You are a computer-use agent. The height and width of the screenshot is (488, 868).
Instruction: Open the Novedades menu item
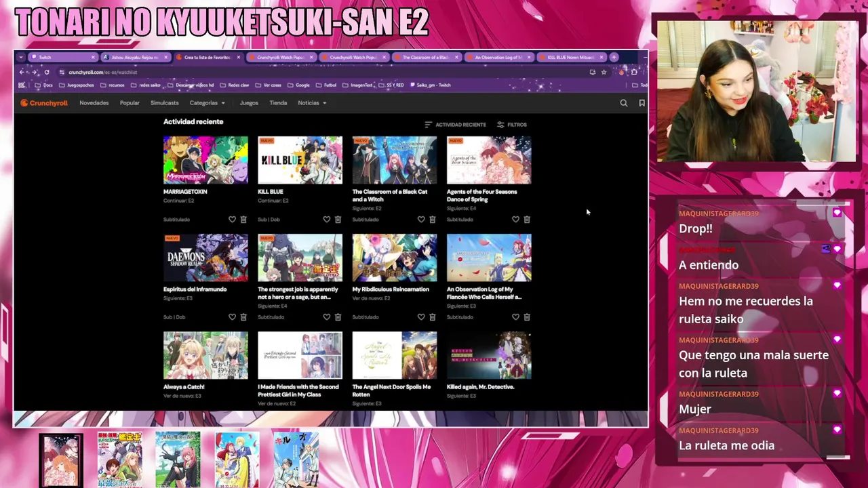pyautogui.click(x=94, y=103)
